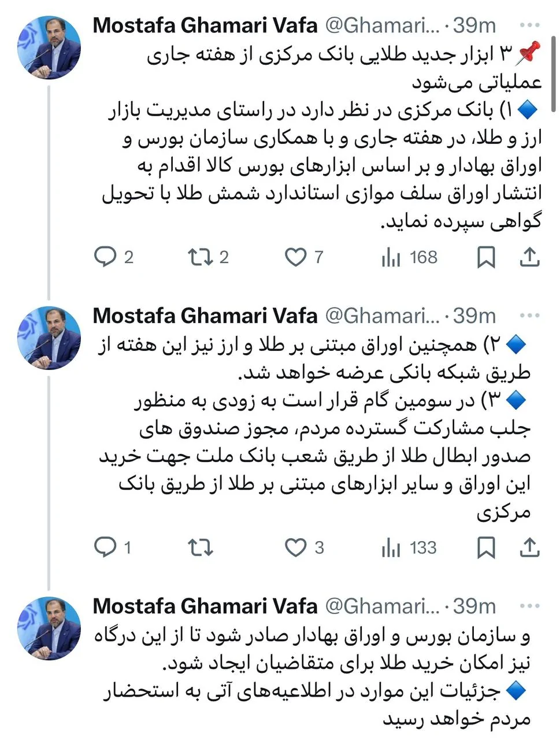Open Mostafa Ghamari Vafa name on second tweet
560x740 pixels.
[205, 316]
